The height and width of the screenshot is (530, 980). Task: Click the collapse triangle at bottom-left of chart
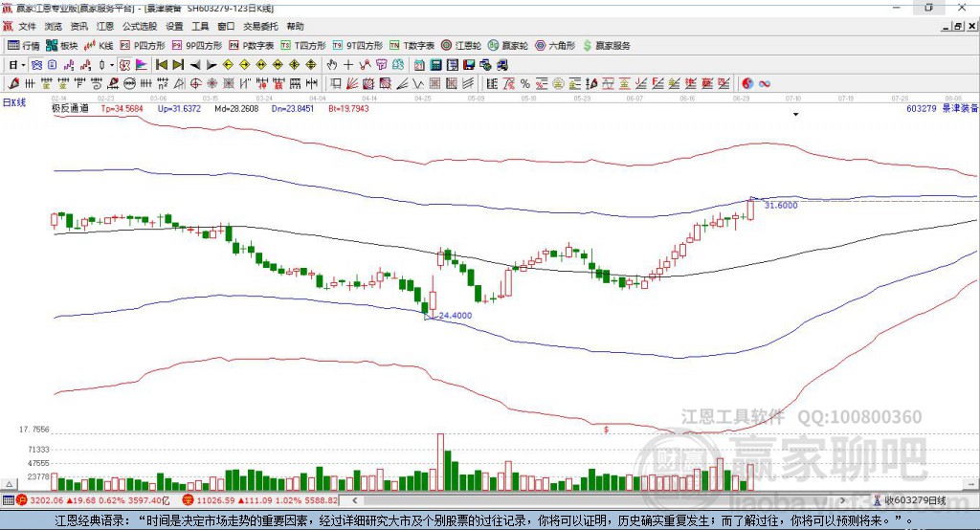(x=9, y=484)
